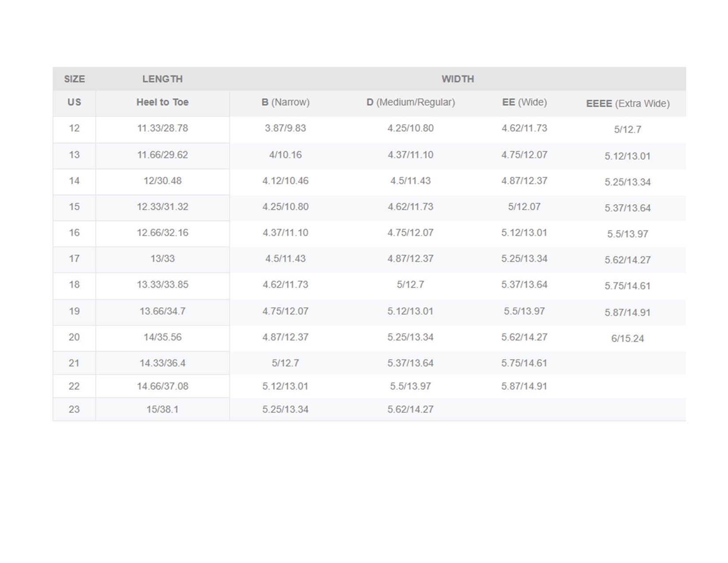Click the SIZE column header
The height and width of the screenshot is (563, 728).
74,79
